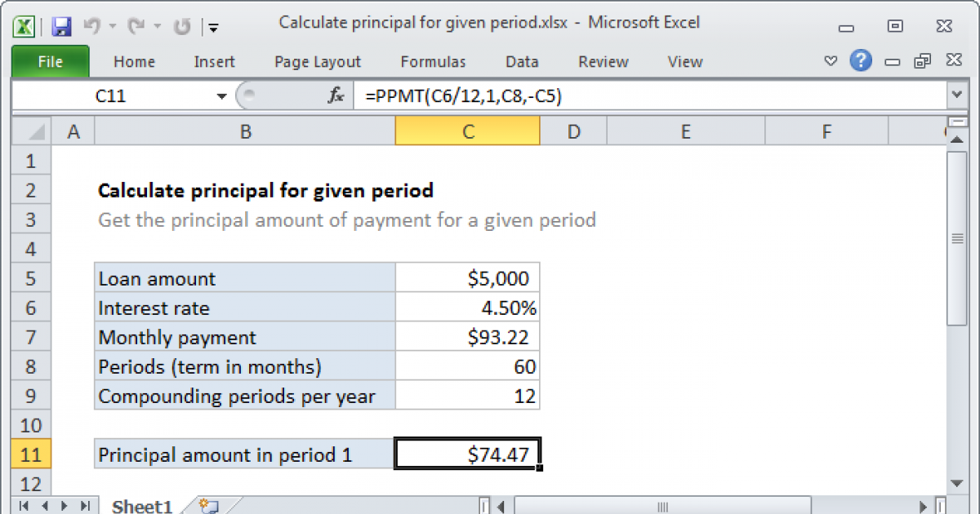Click the Excel application icon in title bar
Viewport: 980px width, 514px height.
[x=24, y=26]
